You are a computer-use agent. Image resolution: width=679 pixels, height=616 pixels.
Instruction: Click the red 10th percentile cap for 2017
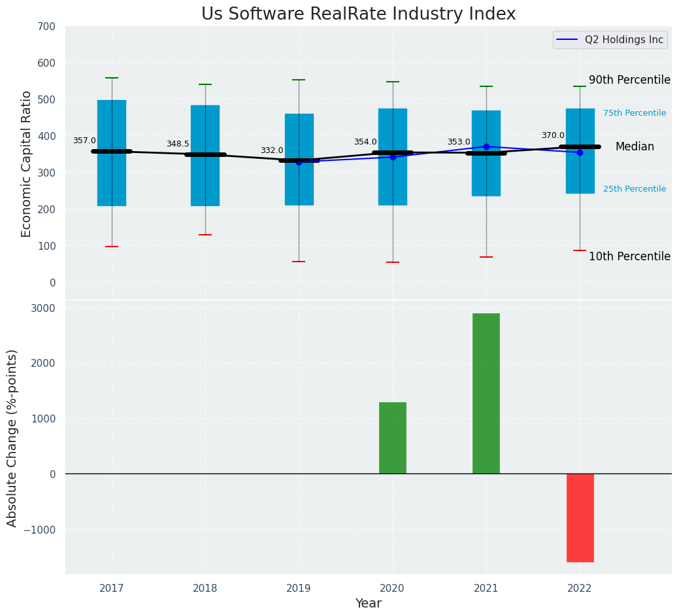click(112, 247)
